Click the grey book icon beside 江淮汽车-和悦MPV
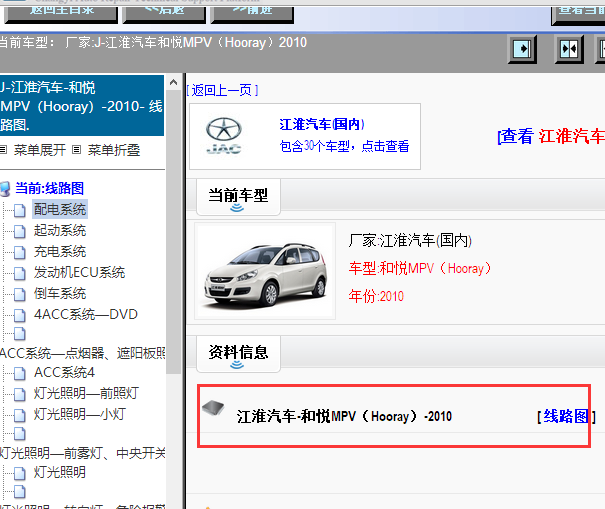The height and width of the screenshot is (509, 605). 213,408
